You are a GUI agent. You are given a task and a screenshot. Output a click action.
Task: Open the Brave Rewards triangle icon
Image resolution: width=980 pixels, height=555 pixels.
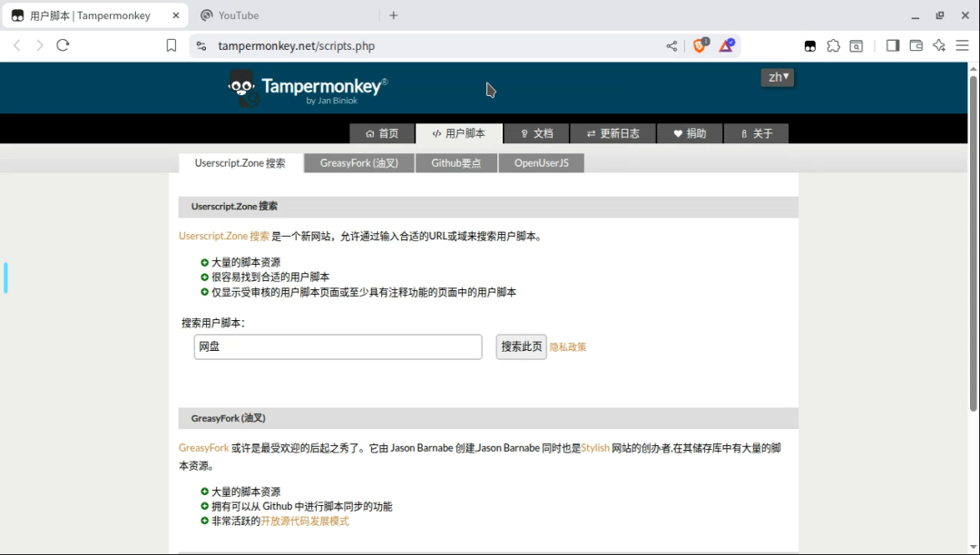726,45
